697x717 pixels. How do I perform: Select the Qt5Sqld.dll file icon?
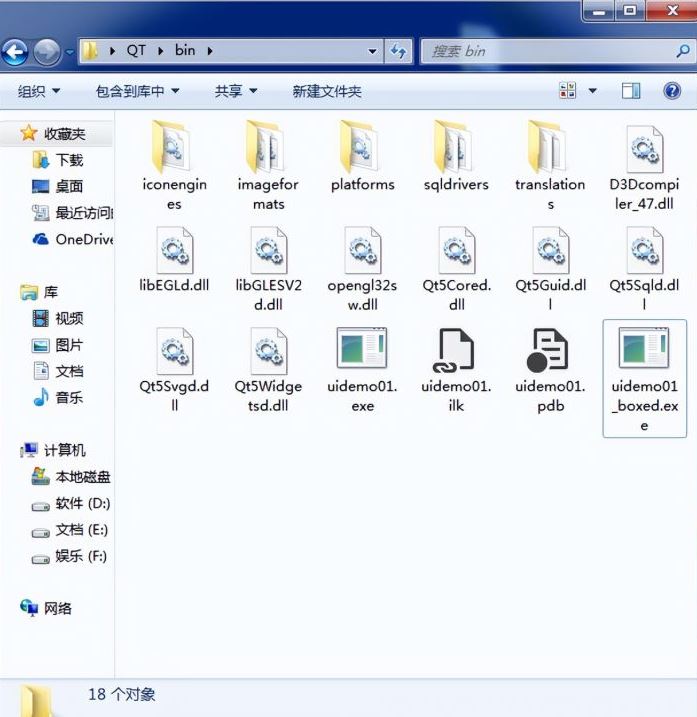[644, 250]
